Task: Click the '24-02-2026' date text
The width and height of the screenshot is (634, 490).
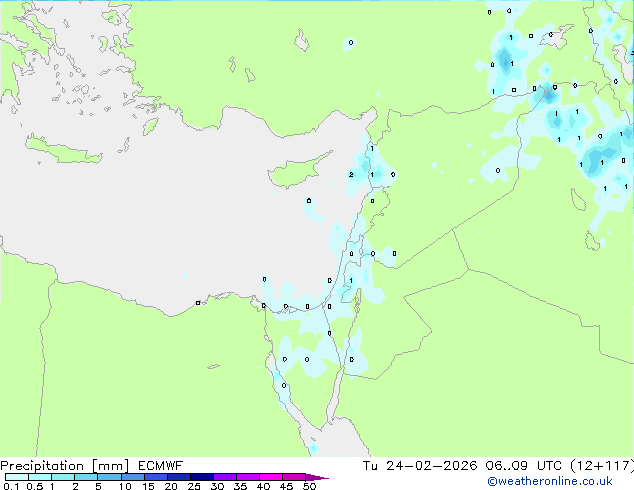Action: click(431, 466)
